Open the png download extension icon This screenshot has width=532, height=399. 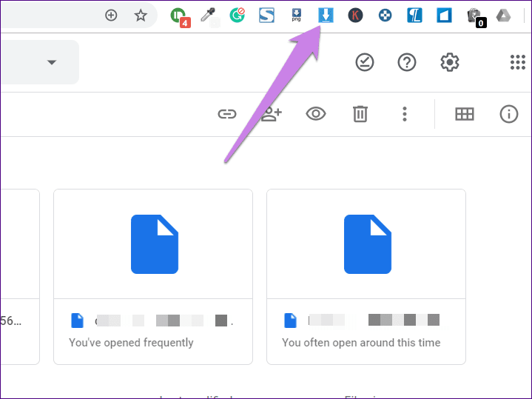pyautogui.click(x=296, y=16)
